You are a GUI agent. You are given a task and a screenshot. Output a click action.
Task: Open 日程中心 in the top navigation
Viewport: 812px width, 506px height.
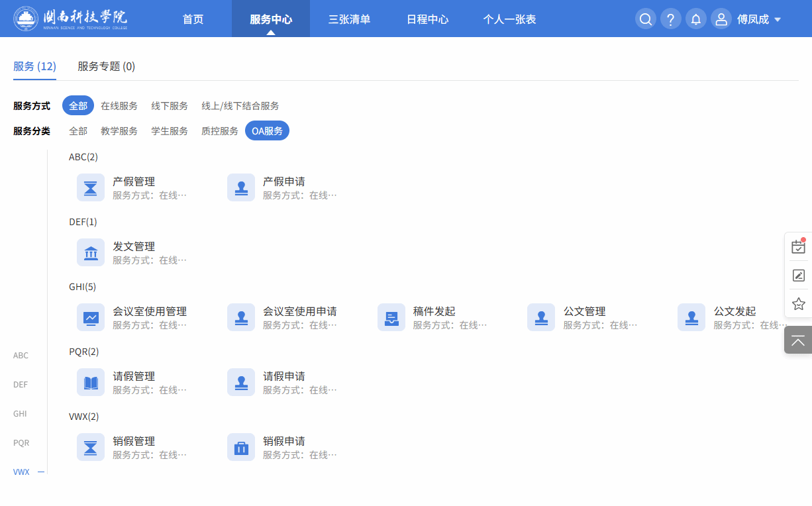click(x=427, y=19)
